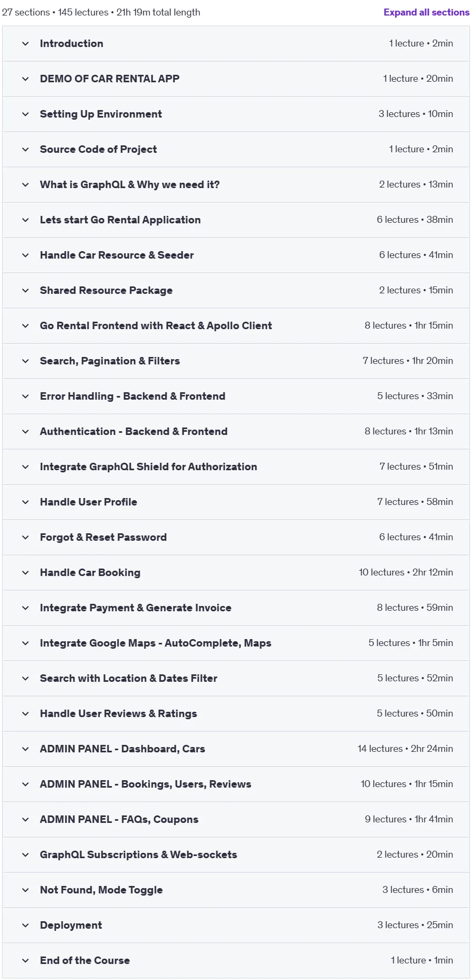Expand the Deployment section chevron

pyautogui.click(x=25, y=925)
